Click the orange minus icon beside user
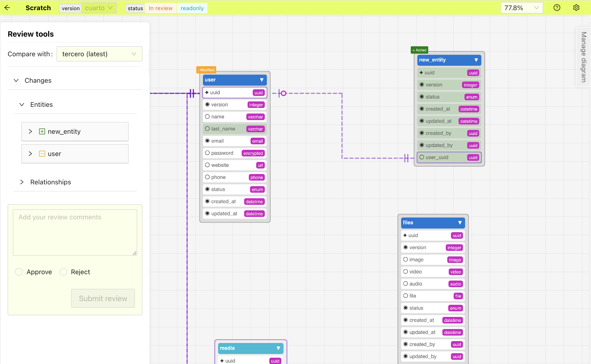The height and width of the screenshot is (364, 591). 42,154
